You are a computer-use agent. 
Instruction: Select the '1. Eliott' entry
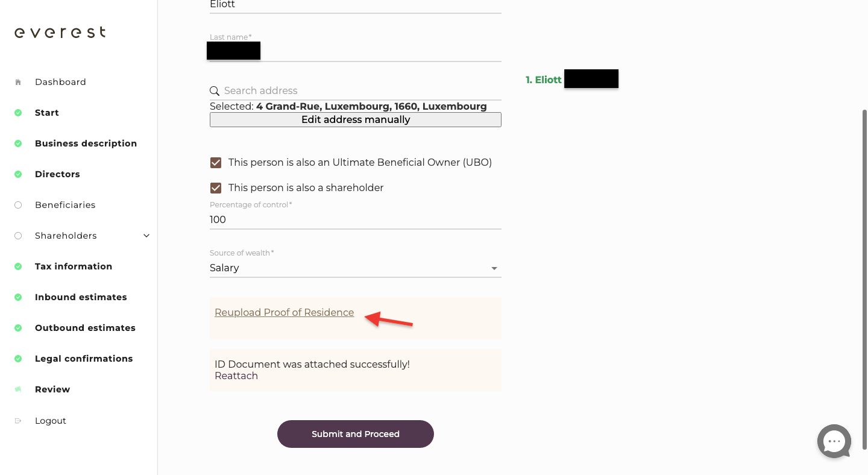pyautogui.click(x=543, y=79)
